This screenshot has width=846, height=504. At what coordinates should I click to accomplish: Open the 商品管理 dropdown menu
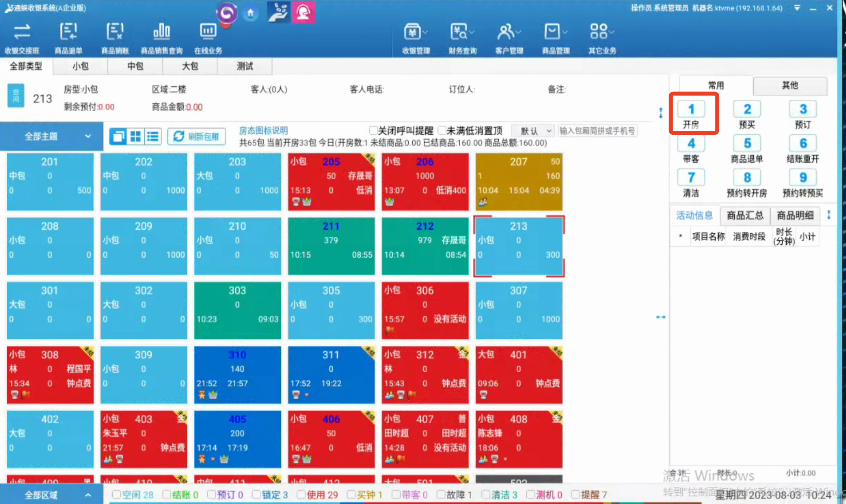click(x=556, y=38)
